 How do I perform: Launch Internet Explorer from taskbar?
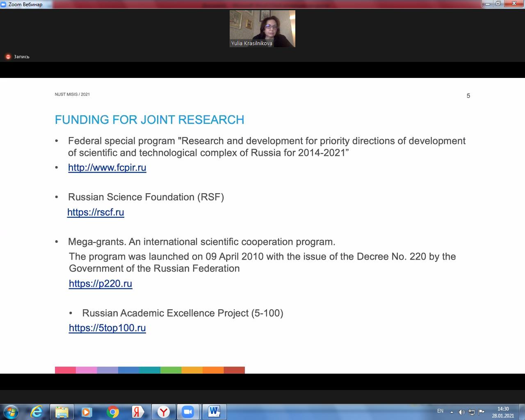point(37,412)
